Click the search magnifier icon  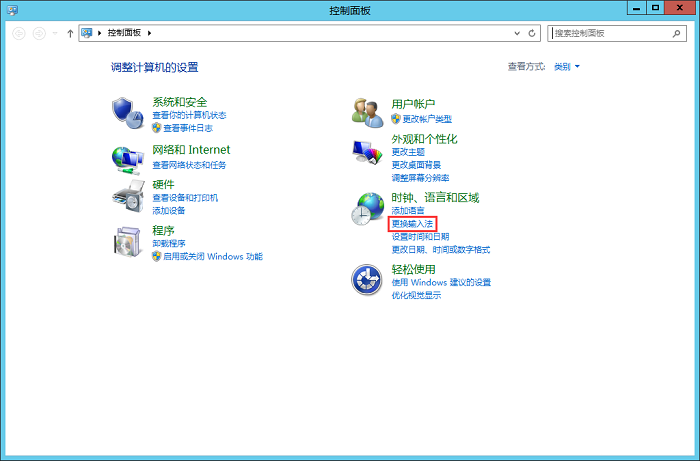point(677,33)
